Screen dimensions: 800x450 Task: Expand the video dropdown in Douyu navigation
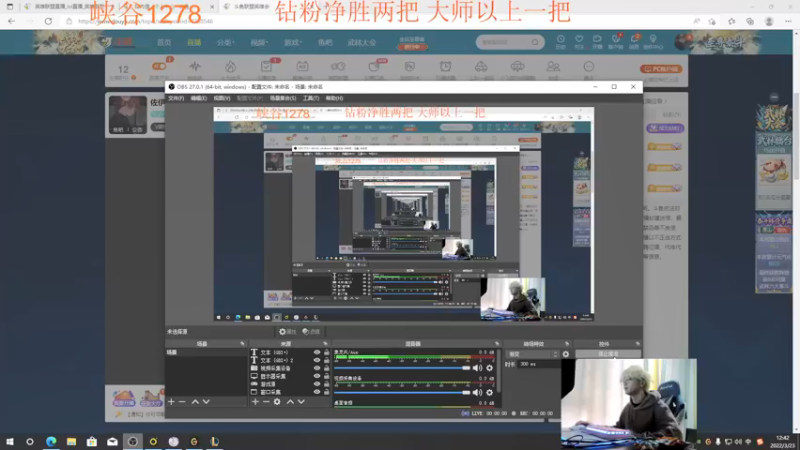point(259,42)
